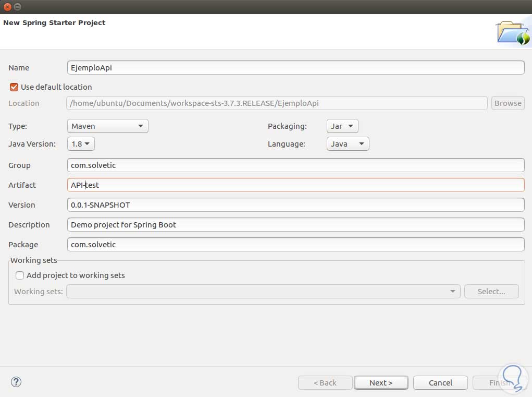Close the dialog with the red window button
Image resolution: width=532 pixels, height=397 pixels.
(x=6, y=7)
